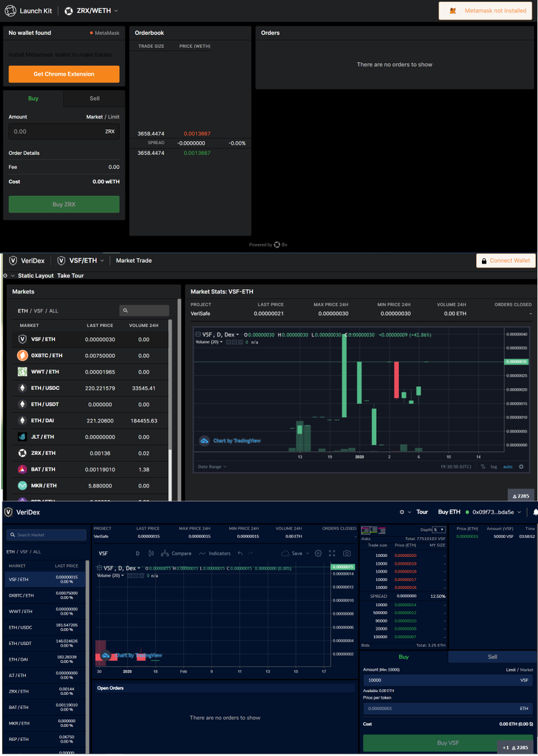538x756 pixels.
Task: Switch to Limit order type in Launch Kit panel
Action: [x=113, y=117]
